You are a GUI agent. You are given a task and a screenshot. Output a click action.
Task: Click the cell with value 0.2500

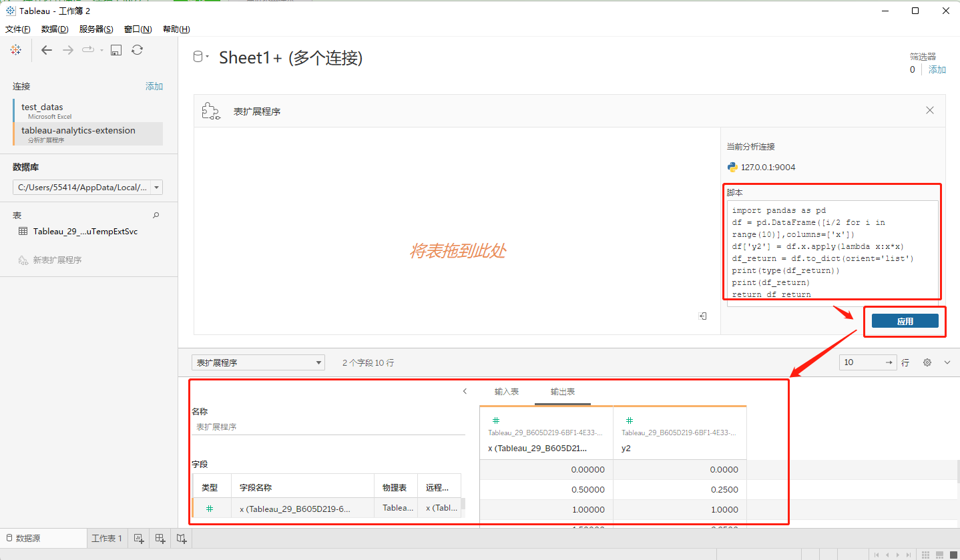(x=680, y=489)
